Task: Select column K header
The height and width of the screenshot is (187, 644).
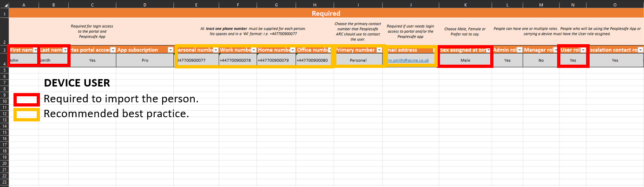Action: [x=466, y=4]
